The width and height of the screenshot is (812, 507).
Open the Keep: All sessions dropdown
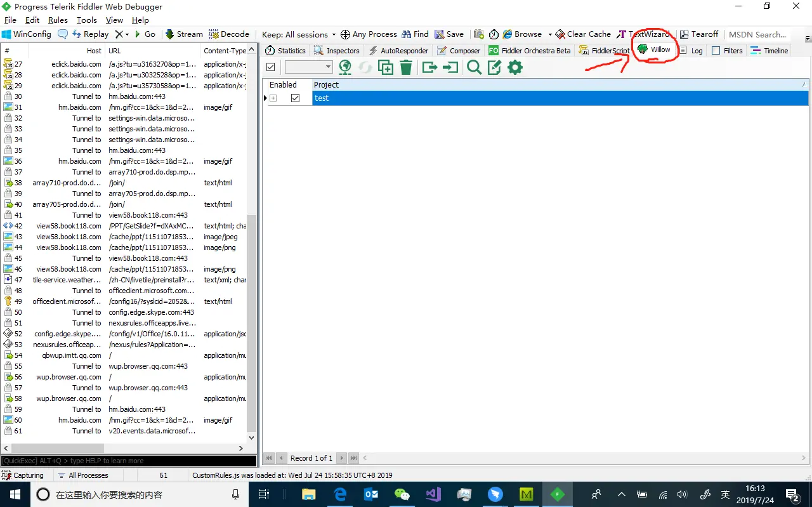299,34
